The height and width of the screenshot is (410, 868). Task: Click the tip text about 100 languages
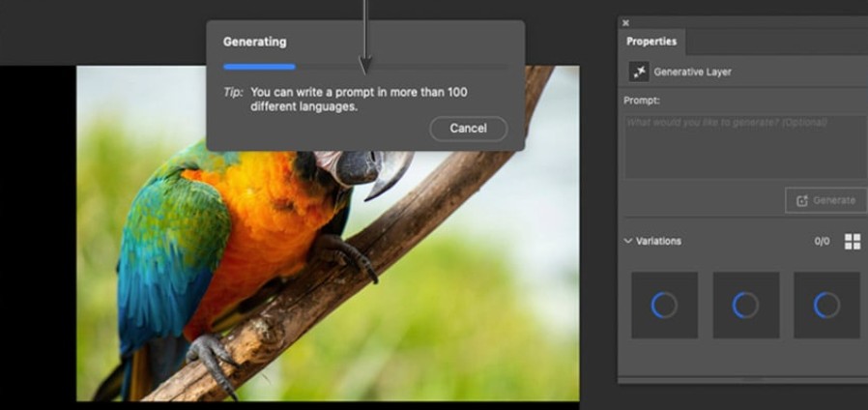click(x=364, y=99)
